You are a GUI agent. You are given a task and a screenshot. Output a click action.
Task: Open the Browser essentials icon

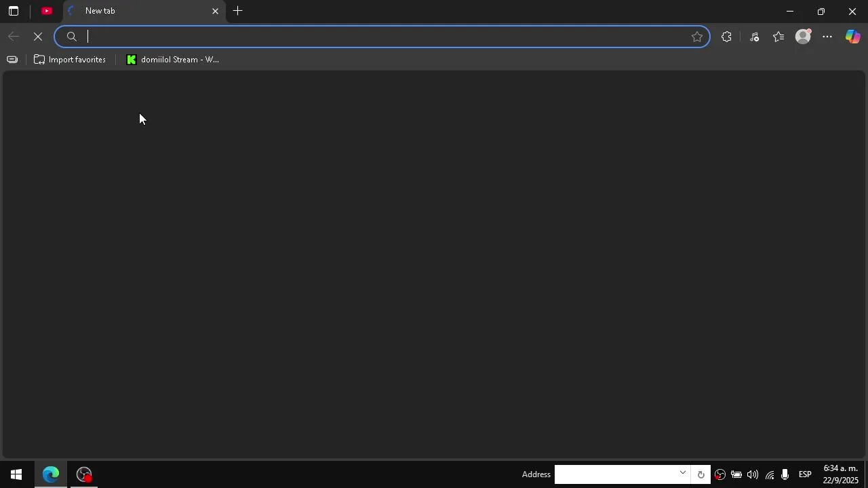point(754,37)
